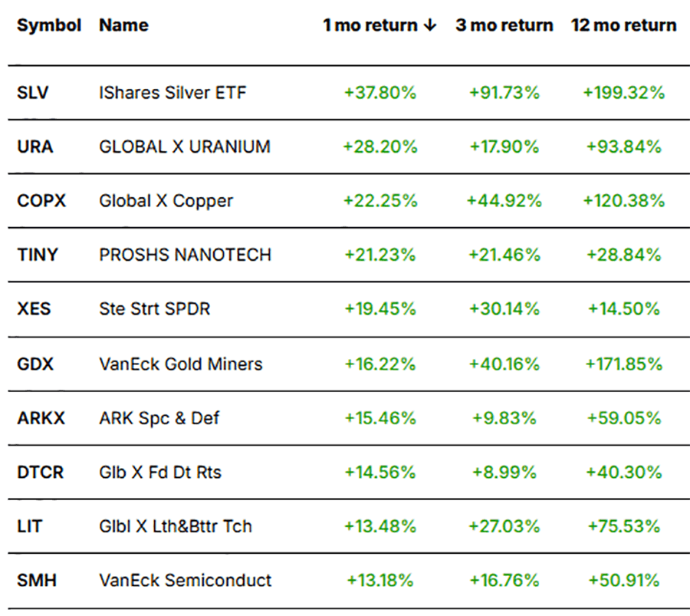Image resolution: width=690 pixels, height=616 pixels.
Task: Click the Symbol column header
Action: tap(49, 25)
